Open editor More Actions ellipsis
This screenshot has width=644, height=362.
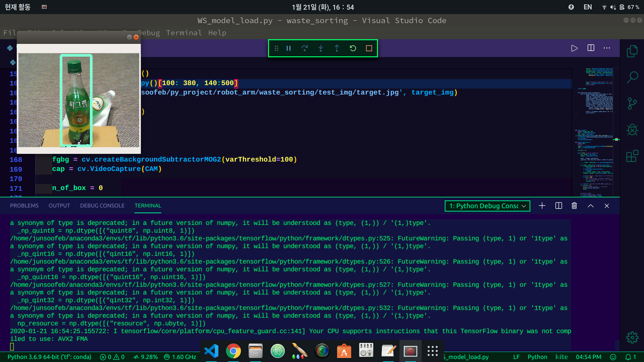click(607, 48)
